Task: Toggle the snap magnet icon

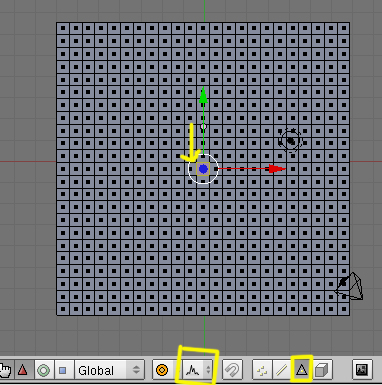Action: coord(232,370)
